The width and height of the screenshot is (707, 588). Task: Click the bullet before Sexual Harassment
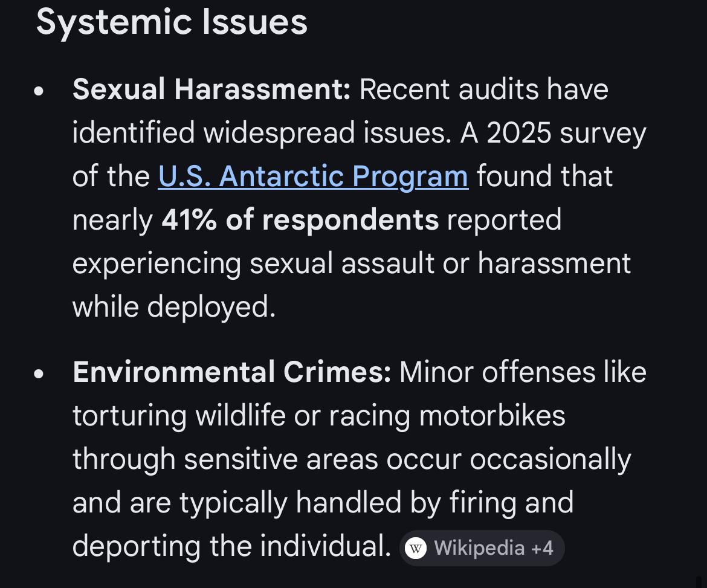(39, 91)
